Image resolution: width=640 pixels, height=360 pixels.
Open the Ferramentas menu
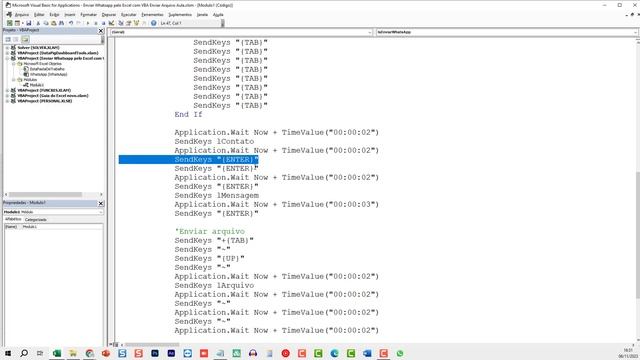(x=152, y=15)
